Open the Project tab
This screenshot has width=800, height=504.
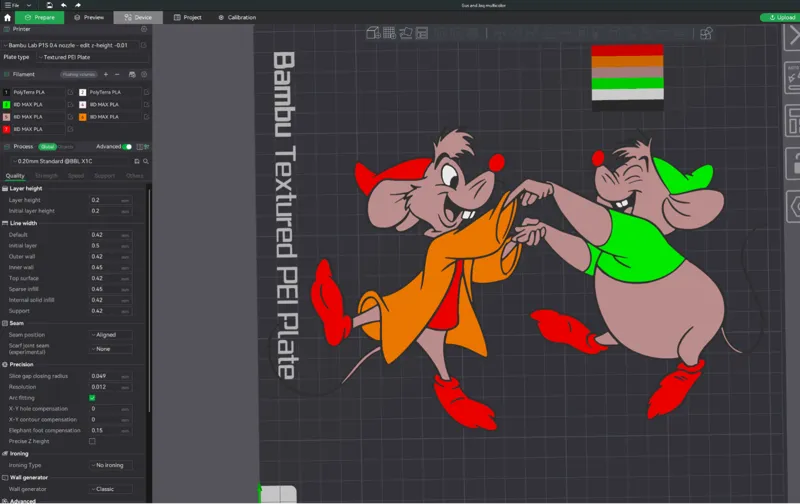point(187,17)
